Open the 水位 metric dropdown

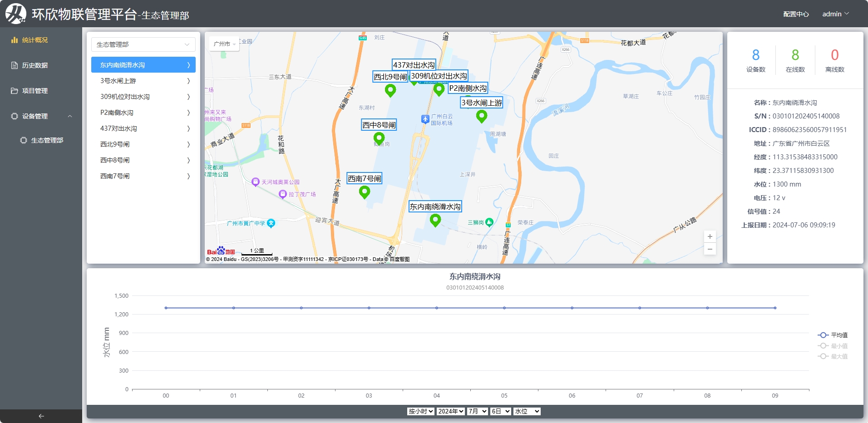[x=527, y=411]
